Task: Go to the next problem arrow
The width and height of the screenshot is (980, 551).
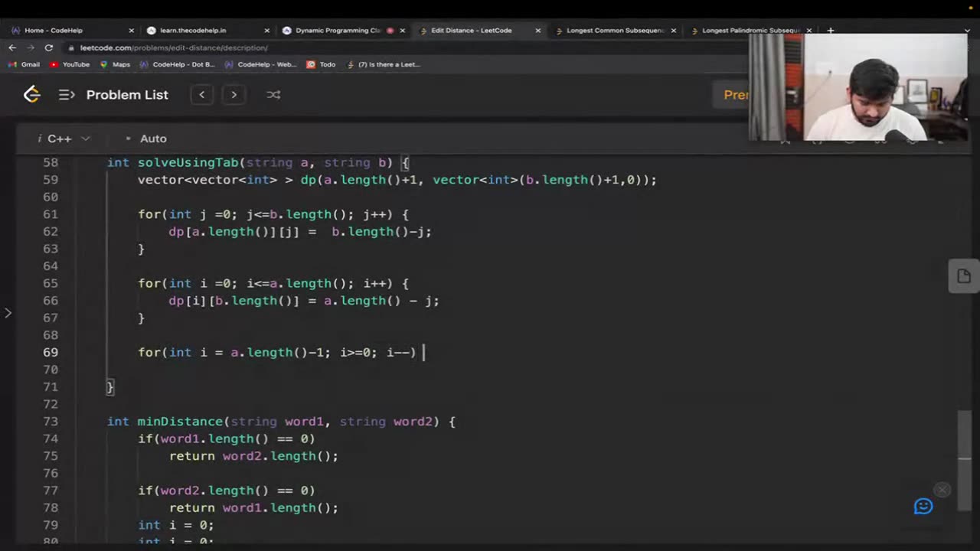Action: pos(234,95)
